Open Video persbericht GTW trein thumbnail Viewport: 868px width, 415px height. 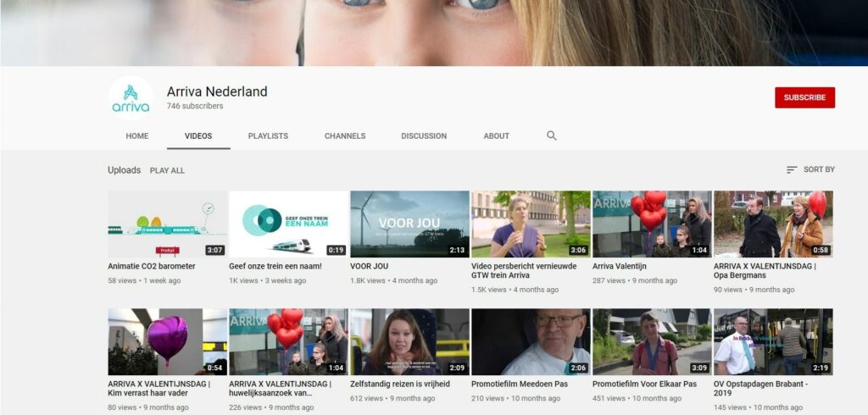tap(531, 224)
